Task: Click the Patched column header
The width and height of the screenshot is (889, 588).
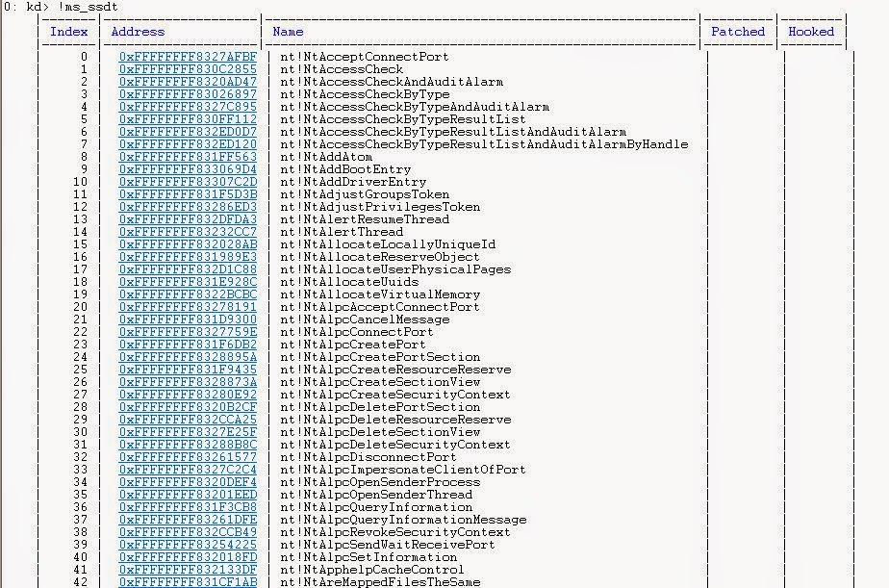Action: pyautogui.click(x=737, y=32)
